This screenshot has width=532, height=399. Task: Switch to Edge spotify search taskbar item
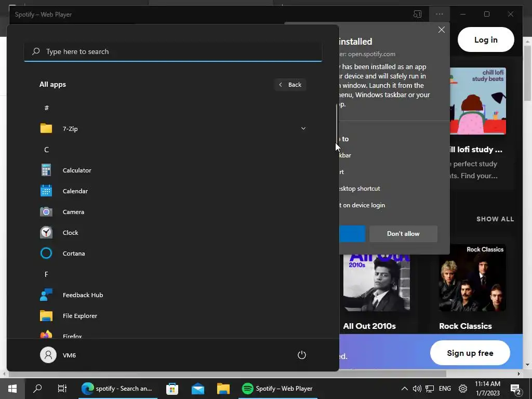click(118, 389)
